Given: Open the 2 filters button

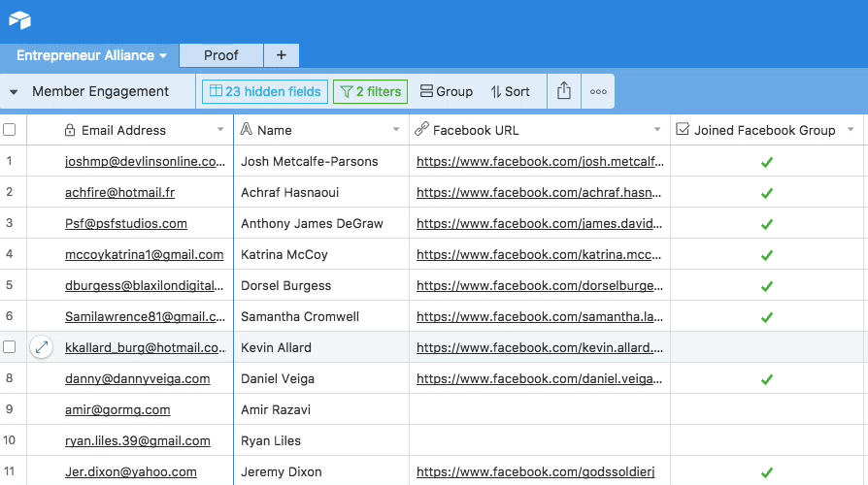Looking at the screenshot, I should tap(370, 91).
